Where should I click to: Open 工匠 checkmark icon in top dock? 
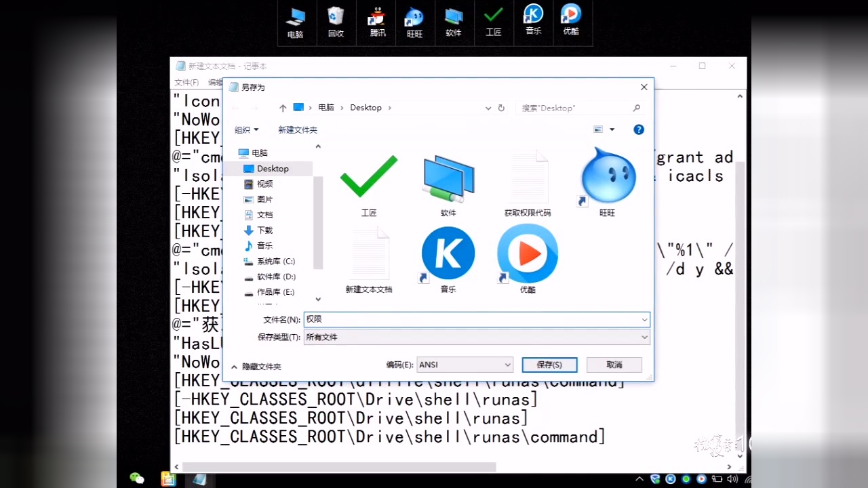click(x=494, y=22)
